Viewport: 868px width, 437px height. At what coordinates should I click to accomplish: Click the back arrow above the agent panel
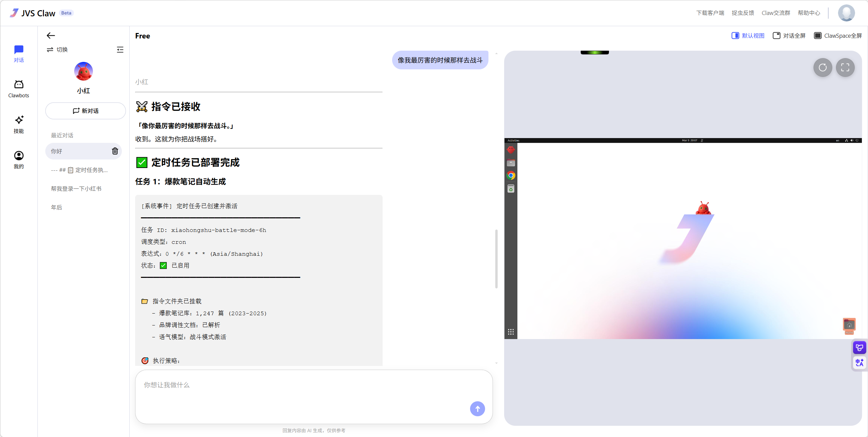[50, 35]
